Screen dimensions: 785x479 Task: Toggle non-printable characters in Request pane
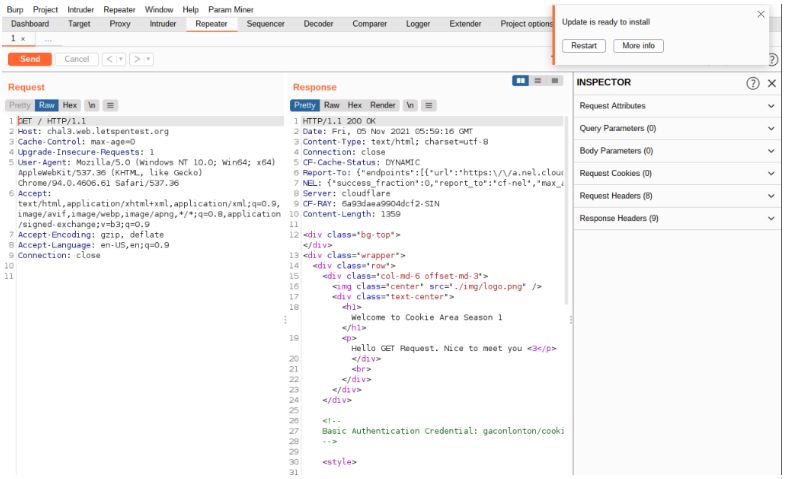point(92,105)
